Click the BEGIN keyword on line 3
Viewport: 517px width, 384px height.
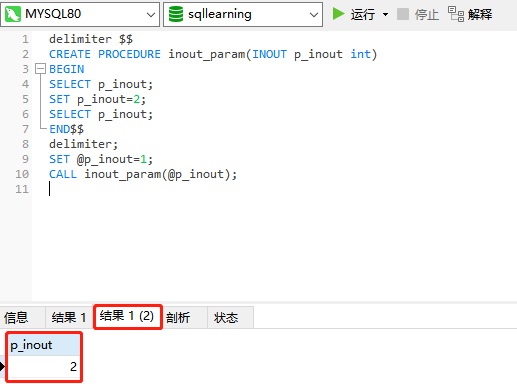click(67, 69)
